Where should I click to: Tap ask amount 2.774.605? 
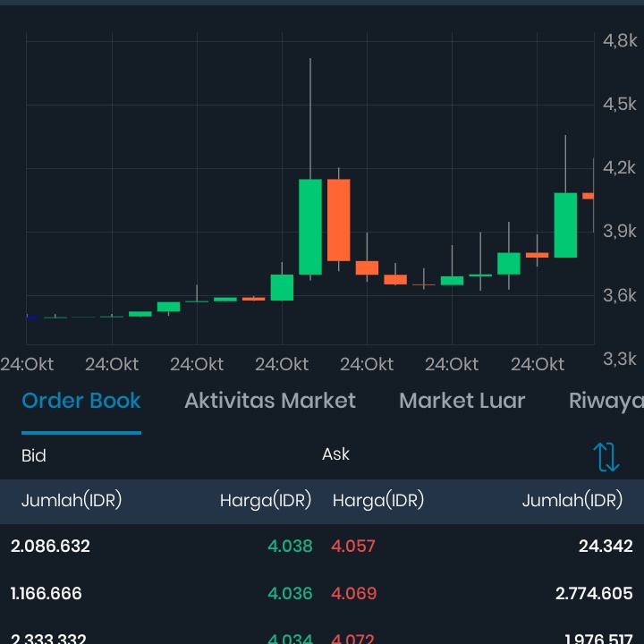point(594,593)
